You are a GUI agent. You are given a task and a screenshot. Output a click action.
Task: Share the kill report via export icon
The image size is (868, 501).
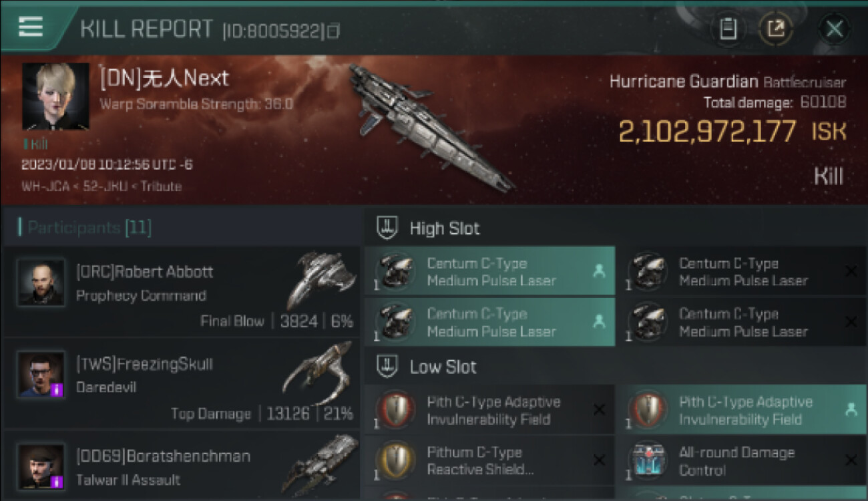(776, 29)
